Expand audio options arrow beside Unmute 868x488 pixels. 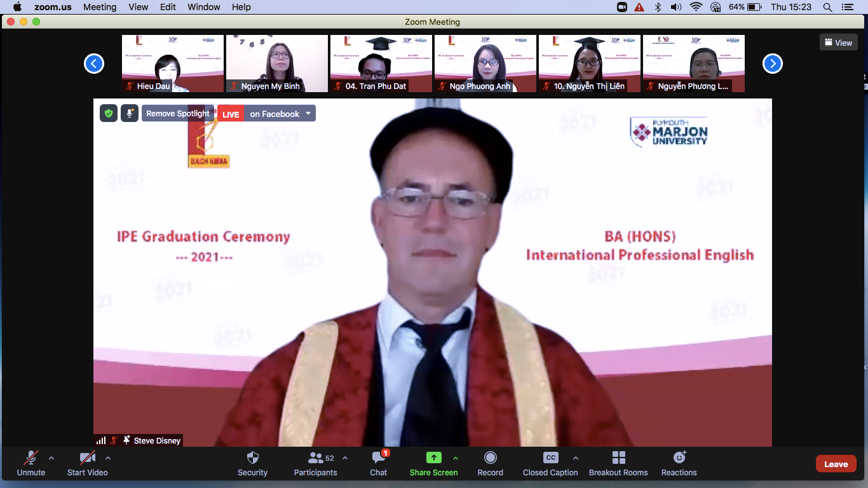[51, 458]
